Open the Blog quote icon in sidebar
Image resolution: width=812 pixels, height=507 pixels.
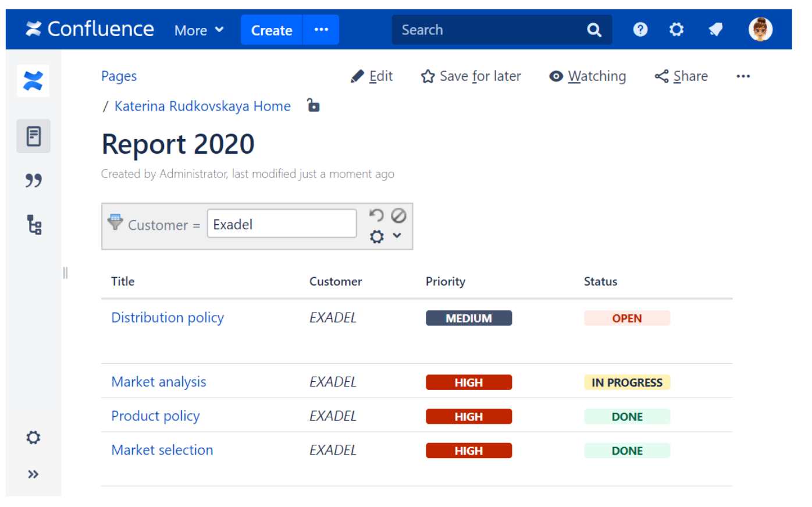[x=33, y=180]
